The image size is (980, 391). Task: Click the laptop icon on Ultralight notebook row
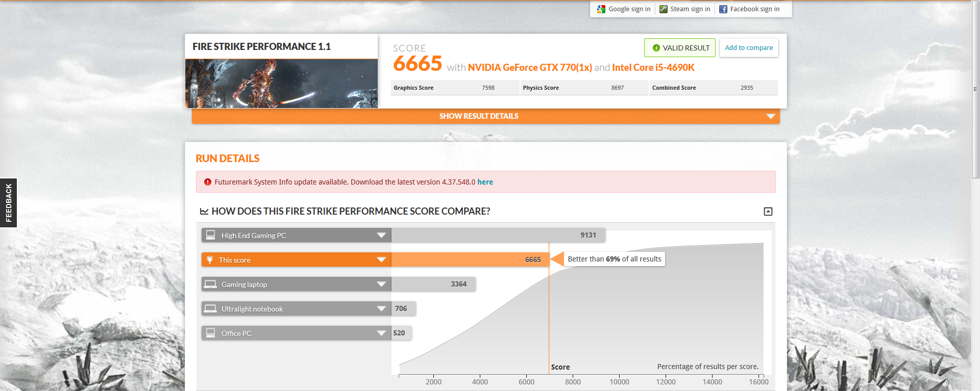210,308
